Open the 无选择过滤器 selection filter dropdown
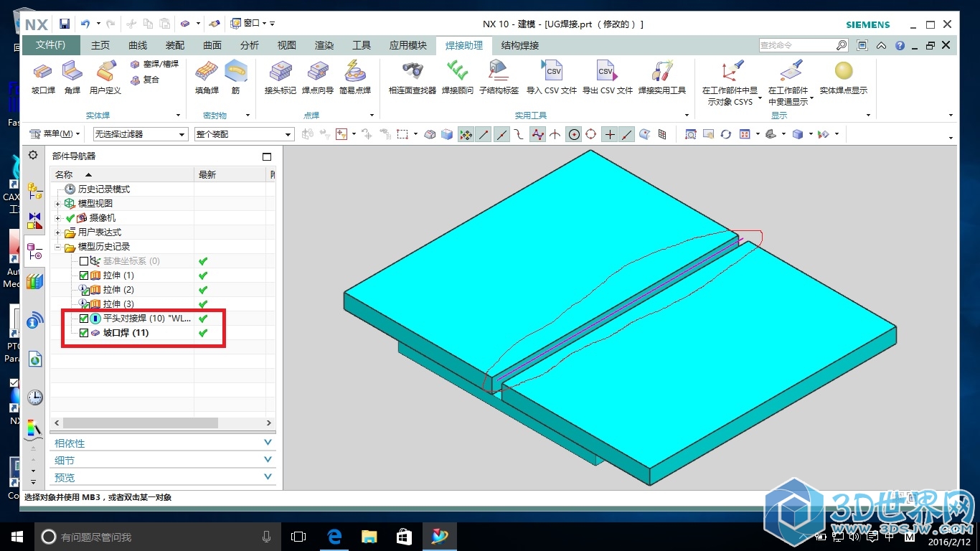The height and width of the screenshot is (551, 980). pyautogui.click(x=141, y=134)
